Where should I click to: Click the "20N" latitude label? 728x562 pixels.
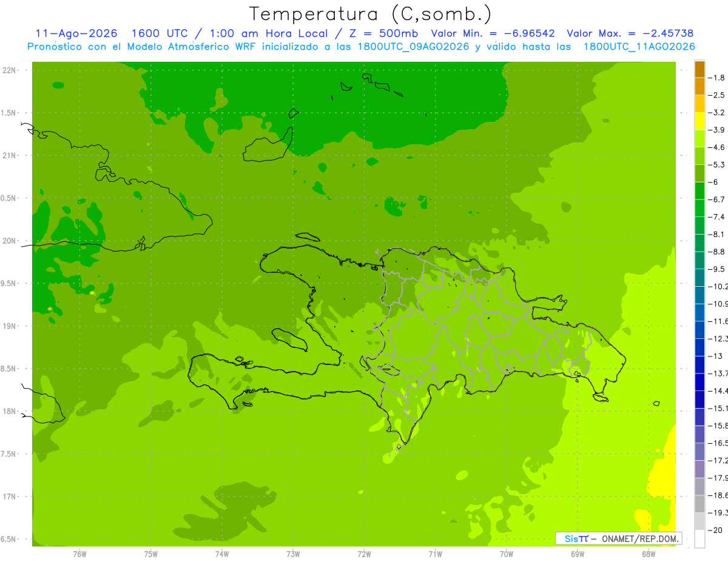pyautogui.click(x=9, y=241)
